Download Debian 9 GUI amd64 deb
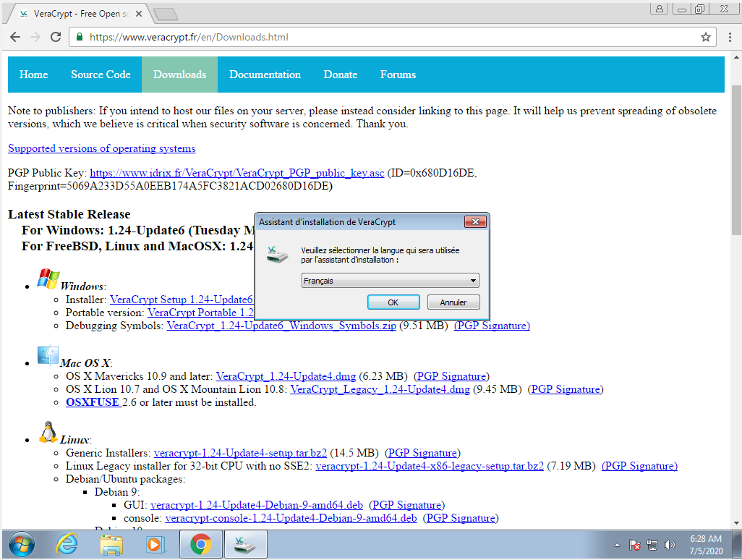The height and width of the screenshot is (560, 742). tap(257, 505)
